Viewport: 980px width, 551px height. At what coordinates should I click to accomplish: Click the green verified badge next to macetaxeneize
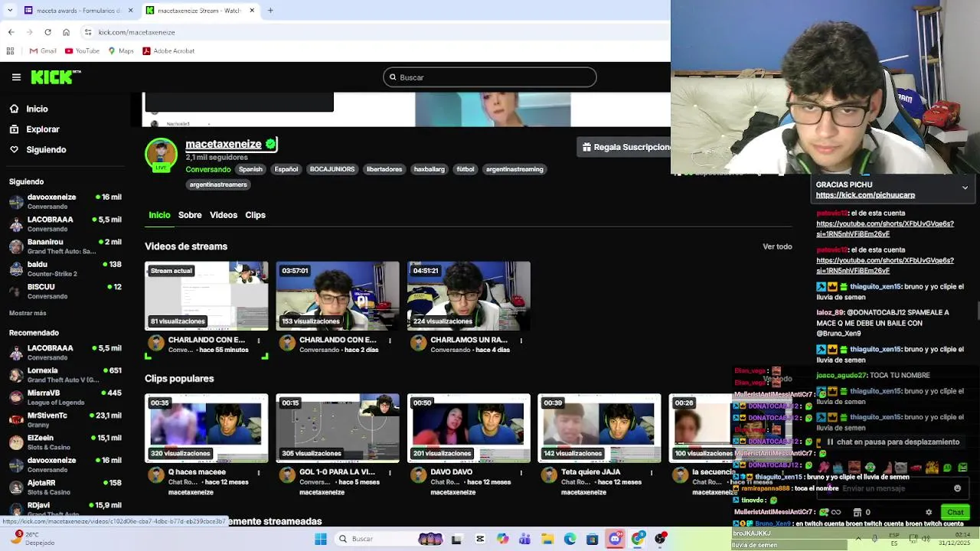270,144
